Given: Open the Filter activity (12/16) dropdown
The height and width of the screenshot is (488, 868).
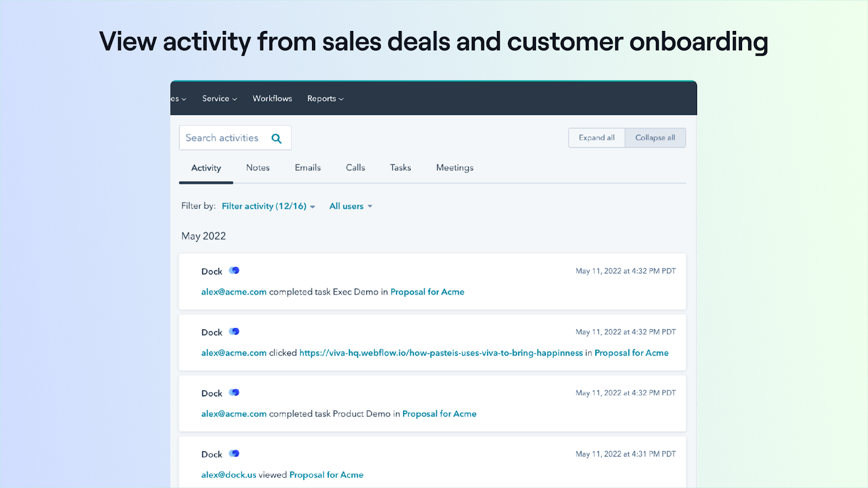Looking at the screenshot, I should tap(268, 206).
